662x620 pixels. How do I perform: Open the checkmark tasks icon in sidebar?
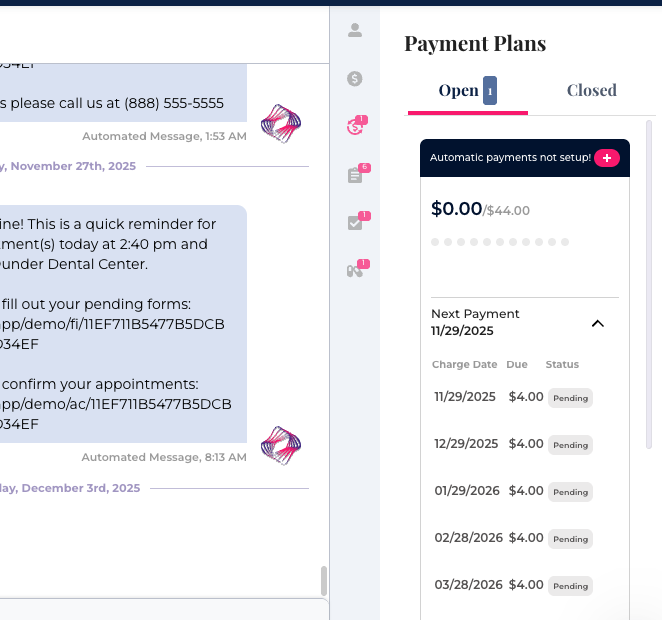(355, 223)
